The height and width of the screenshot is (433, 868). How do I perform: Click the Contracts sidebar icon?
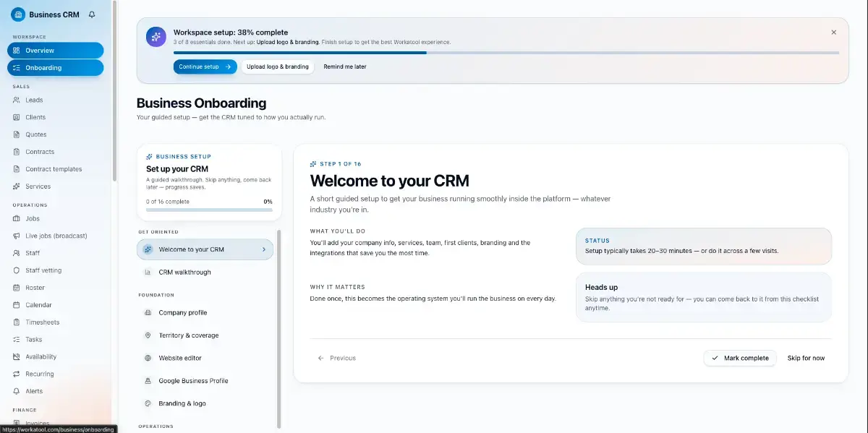coord(17,152)
